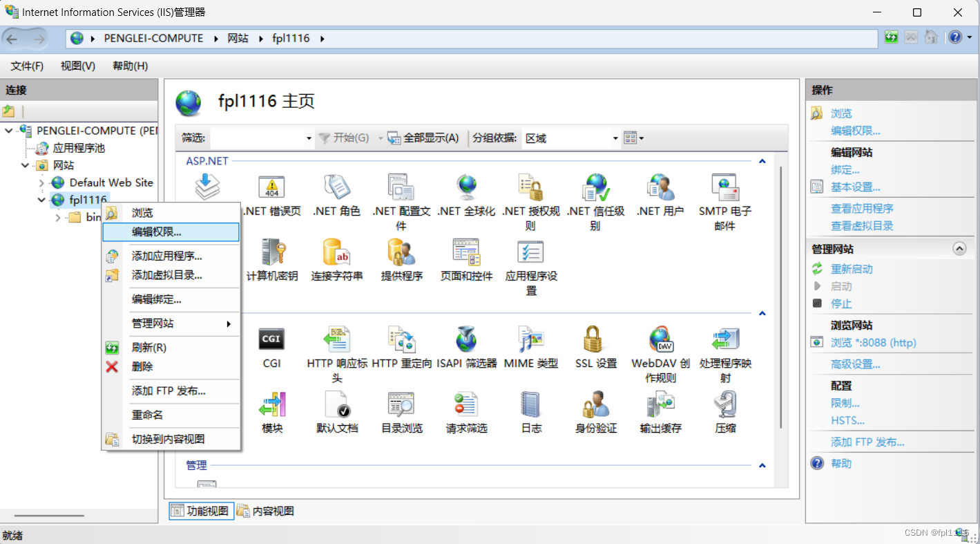
Task: Open the .NET 角色 feature icon
Action: click(336, 187)
